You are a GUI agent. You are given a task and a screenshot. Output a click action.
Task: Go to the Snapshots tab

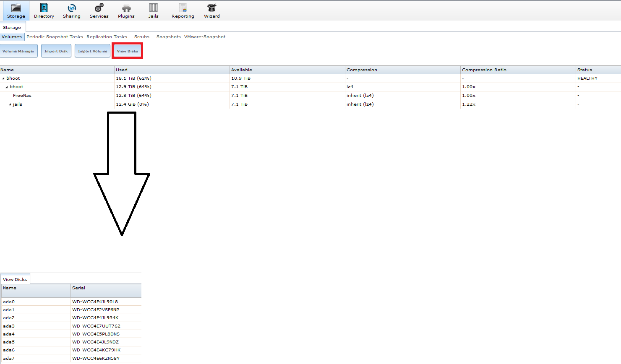[169, 37]
